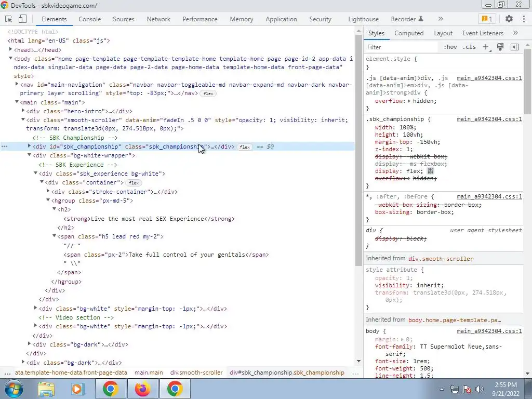Select div#sbk_championship breadcrumb item
This screenshot has width=532, height=399.
[x=287, y=373]
